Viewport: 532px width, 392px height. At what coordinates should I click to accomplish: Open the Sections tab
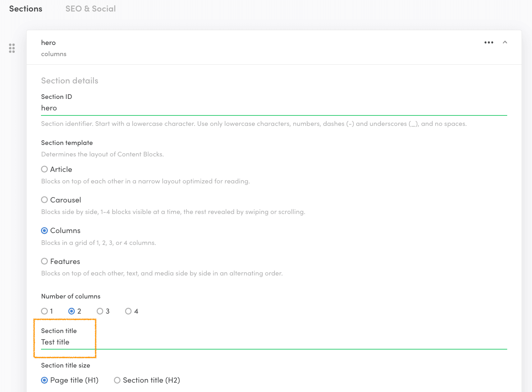pos(26,9)
